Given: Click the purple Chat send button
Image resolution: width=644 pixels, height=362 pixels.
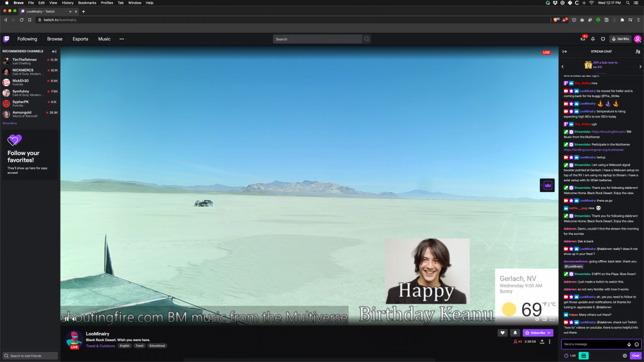Looking at the screenshot, I should [x=636, y=356].
